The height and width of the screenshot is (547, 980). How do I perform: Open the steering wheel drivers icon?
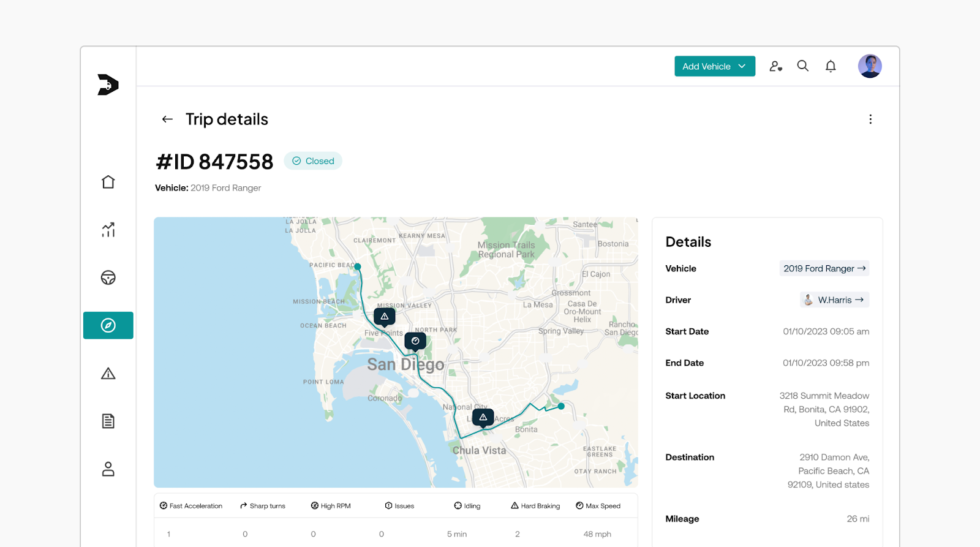108,277
